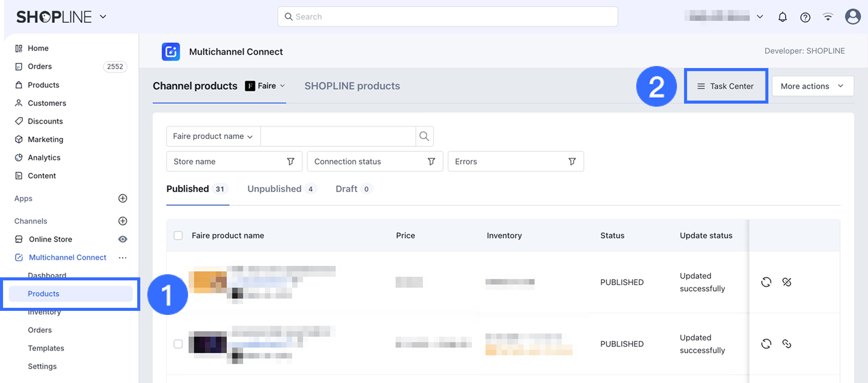Viewport: 868px width, 383px height.
Task: Click the link icon in second product row
Action: (x=787, y=344)
